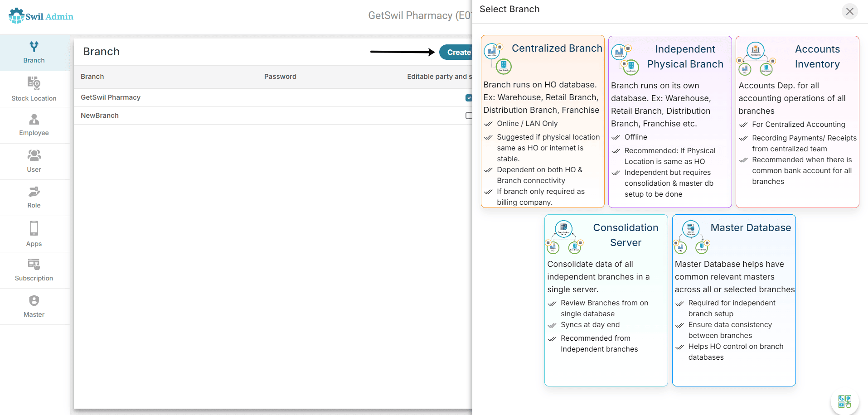
Task: Click 'Recording Payments/ Receipts from centralized team'
Action: (804, 143)
